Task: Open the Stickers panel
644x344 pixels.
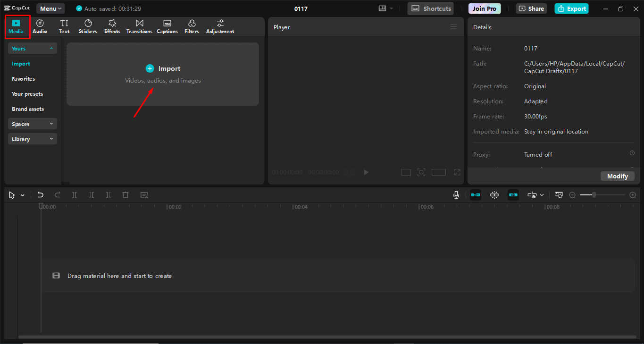Action: [88, 26]
